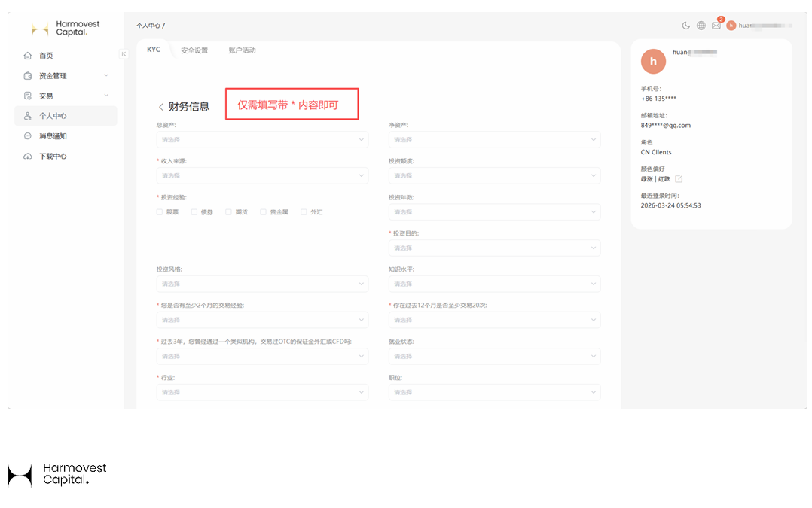Open the mail inbox icon with badge

pyautogui.click(x=716, y=26)
